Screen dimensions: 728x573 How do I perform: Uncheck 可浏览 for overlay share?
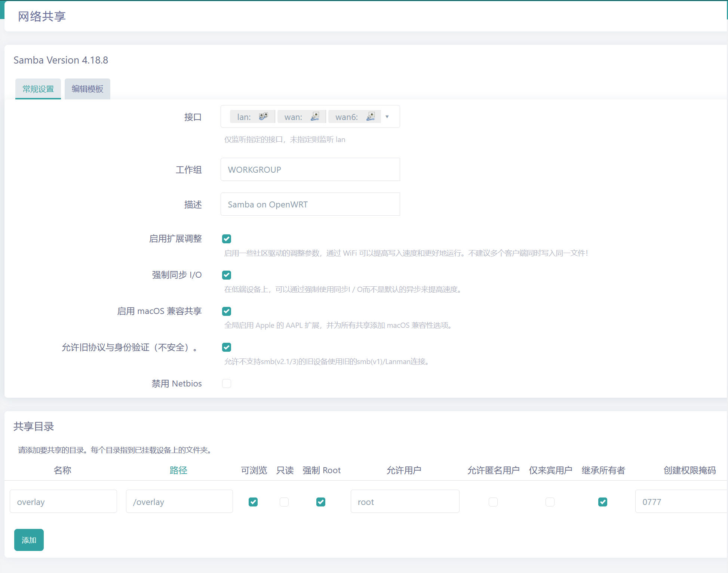coord(253,502)
